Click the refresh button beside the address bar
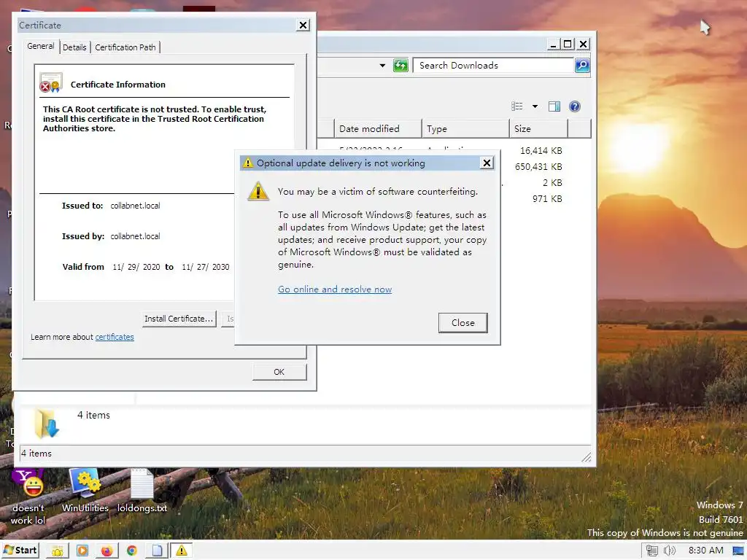This screenshot has height=560, width=747. 400,65
